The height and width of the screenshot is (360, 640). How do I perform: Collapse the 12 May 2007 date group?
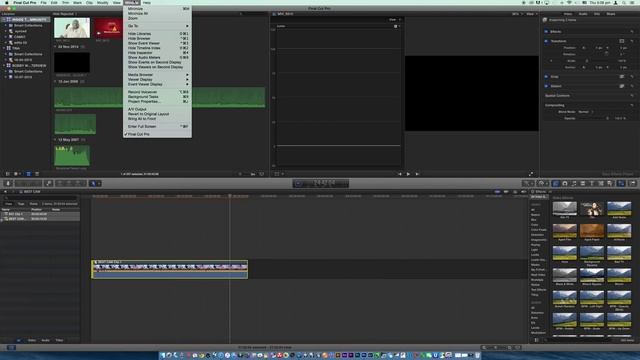(x=56, y=140)
